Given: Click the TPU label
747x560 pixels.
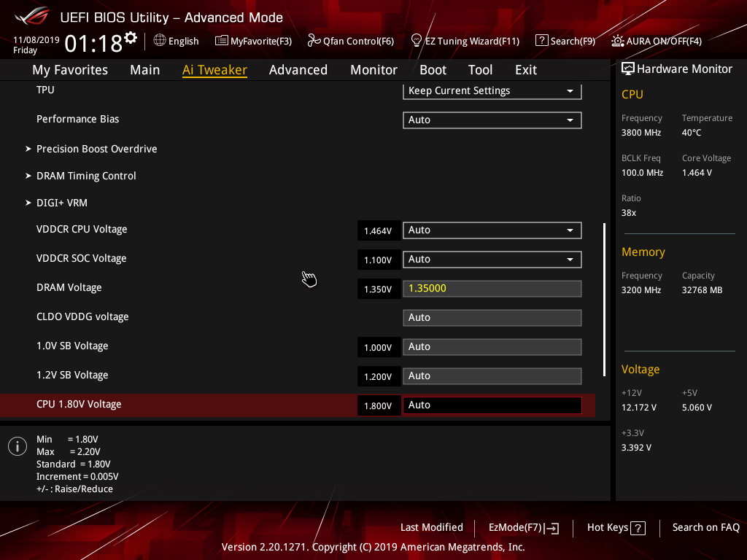Looking at the screenshot, I should 45,90.
